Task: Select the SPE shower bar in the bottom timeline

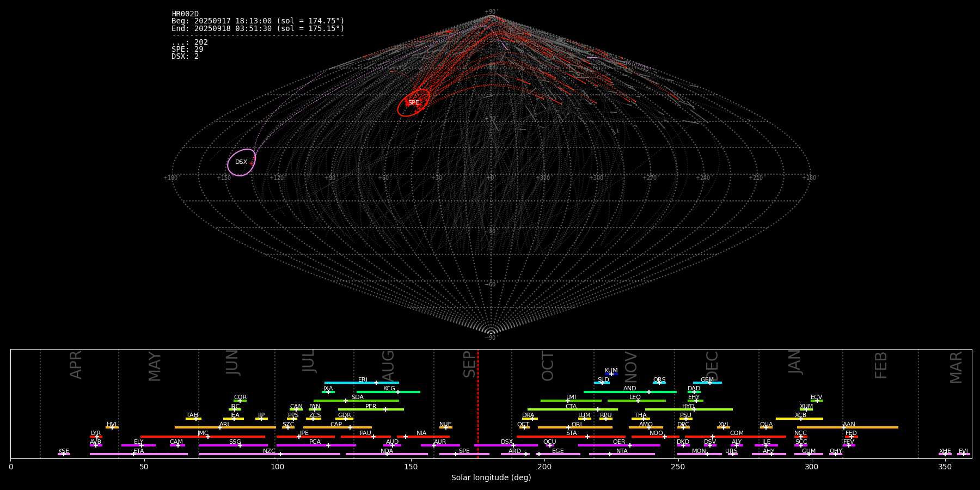Action: pos(464,454)
